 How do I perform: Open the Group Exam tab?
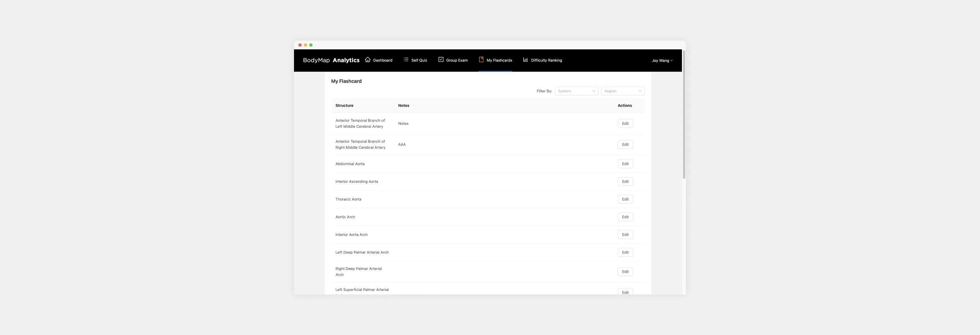pyautogui.click(x=457, y=60)
